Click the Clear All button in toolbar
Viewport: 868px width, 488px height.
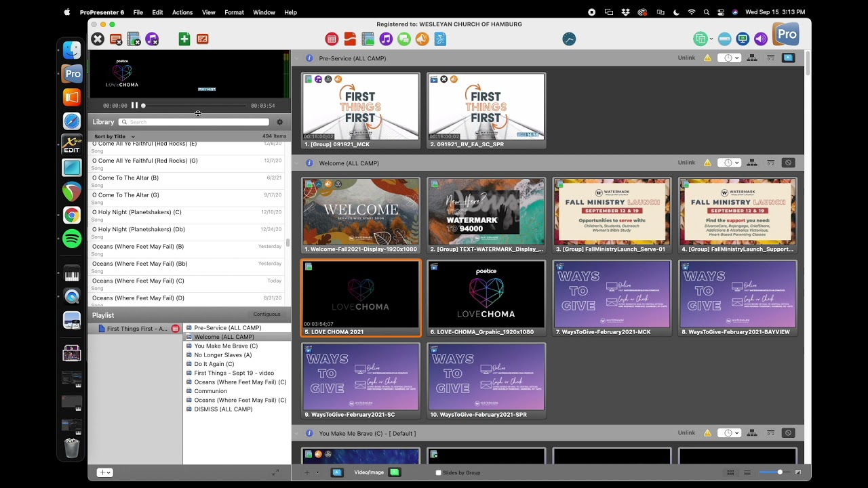click(98, 39)
